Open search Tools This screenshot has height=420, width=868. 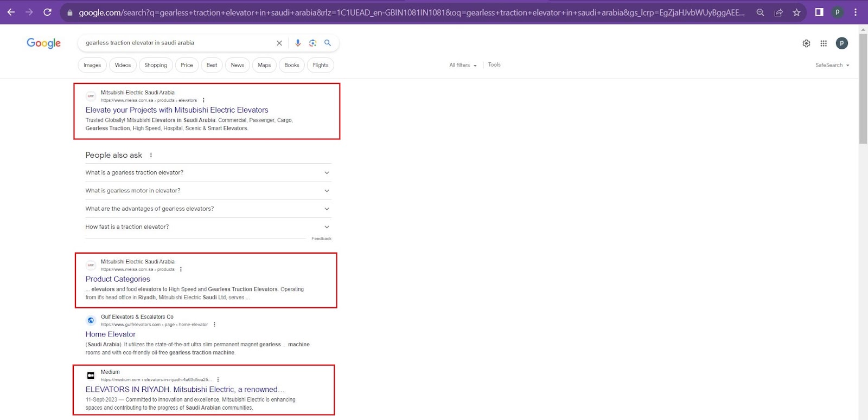click(x=494, y=64)
